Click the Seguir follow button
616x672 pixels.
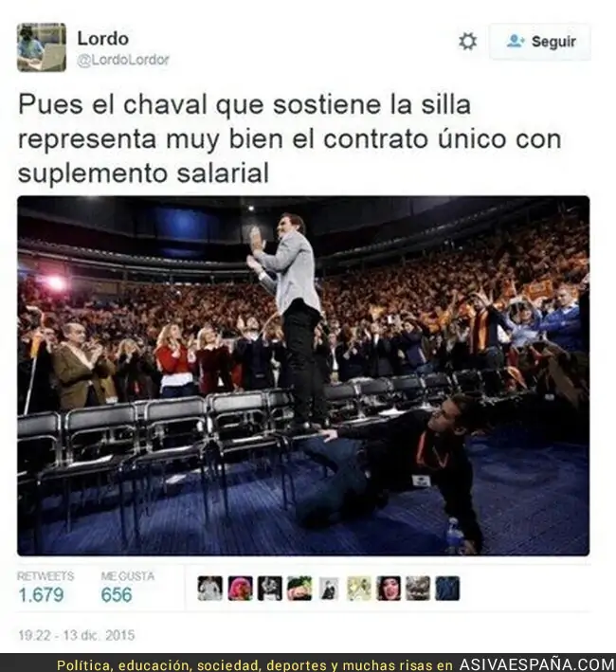540,42
